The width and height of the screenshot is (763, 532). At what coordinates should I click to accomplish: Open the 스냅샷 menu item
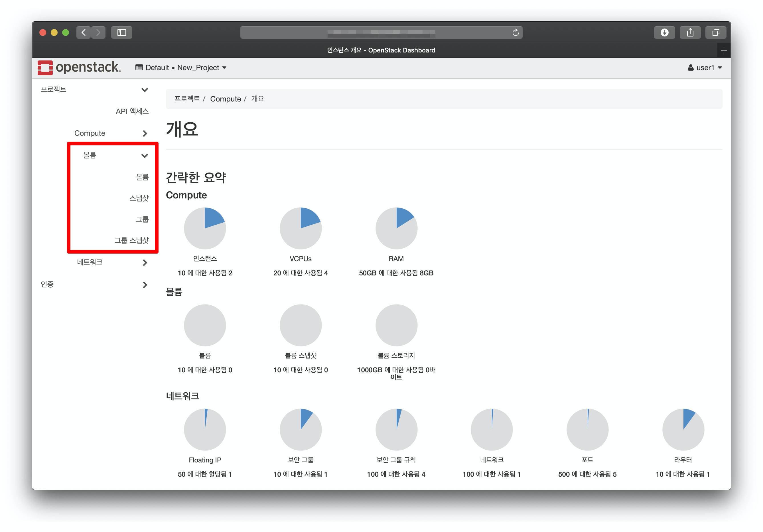click(x=139, y=198)
